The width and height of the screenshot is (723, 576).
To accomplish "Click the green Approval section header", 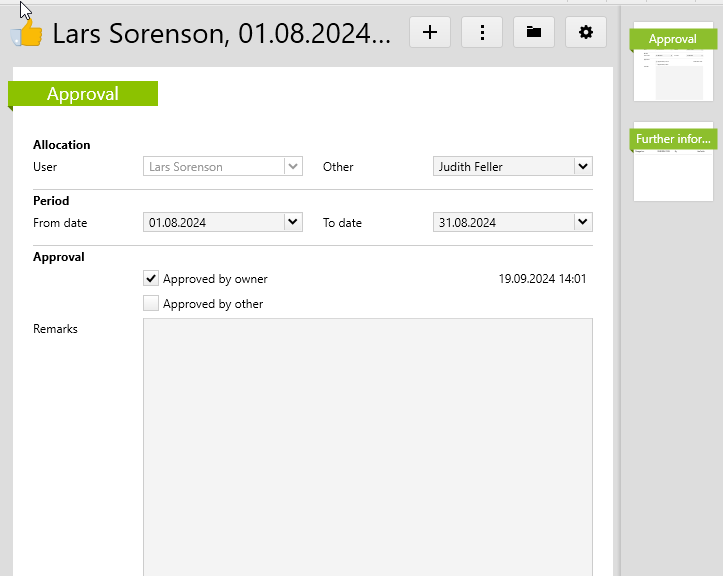I will pos(83,94).
